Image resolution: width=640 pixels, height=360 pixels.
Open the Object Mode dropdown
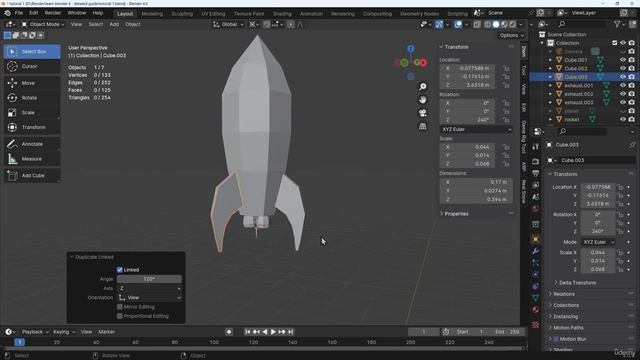pyautogui.click(x=42, y=24)
